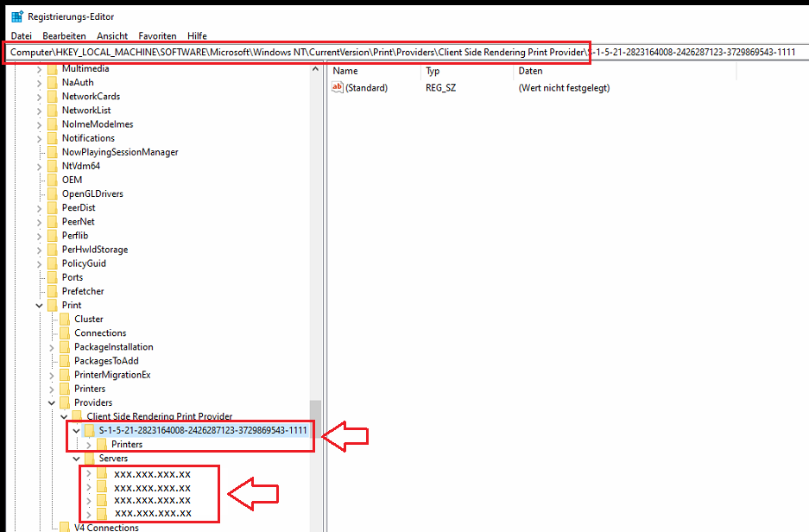The height and width of the screenshot is (532, 809).
Task: Select the PackagesToAdd folder icon
Action: [x=65, y=361]
